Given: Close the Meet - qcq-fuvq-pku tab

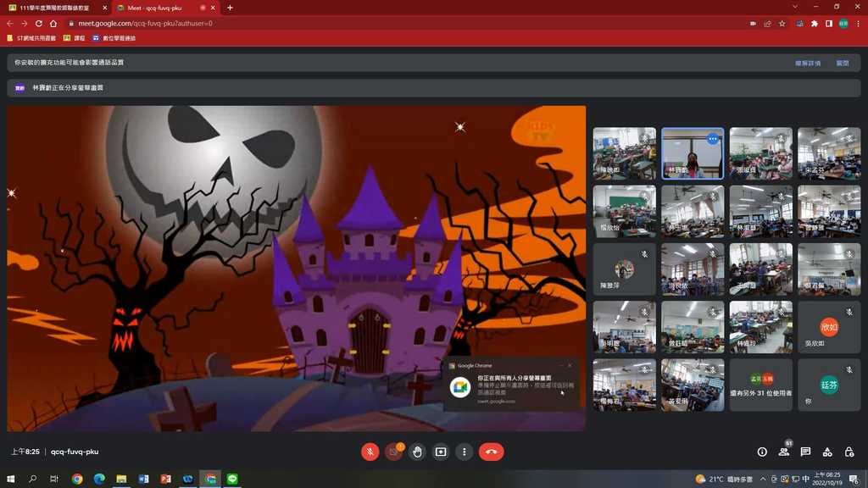Looking at the screenshot, I should click(213, 8).
